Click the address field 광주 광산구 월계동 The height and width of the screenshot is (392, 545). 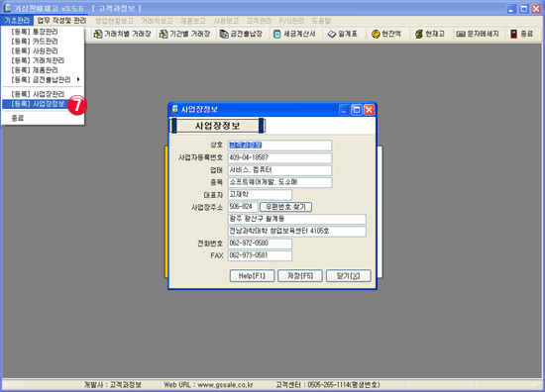(x=297, y=219)
